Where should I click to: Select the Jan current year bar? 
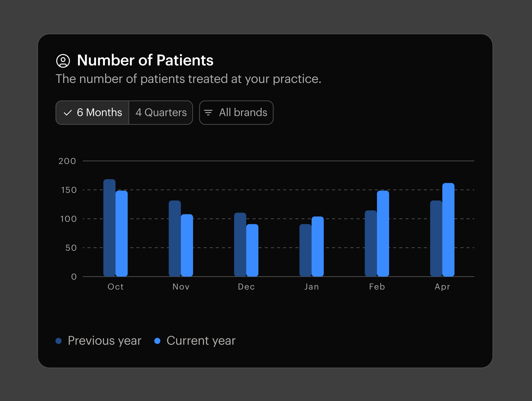318,247
